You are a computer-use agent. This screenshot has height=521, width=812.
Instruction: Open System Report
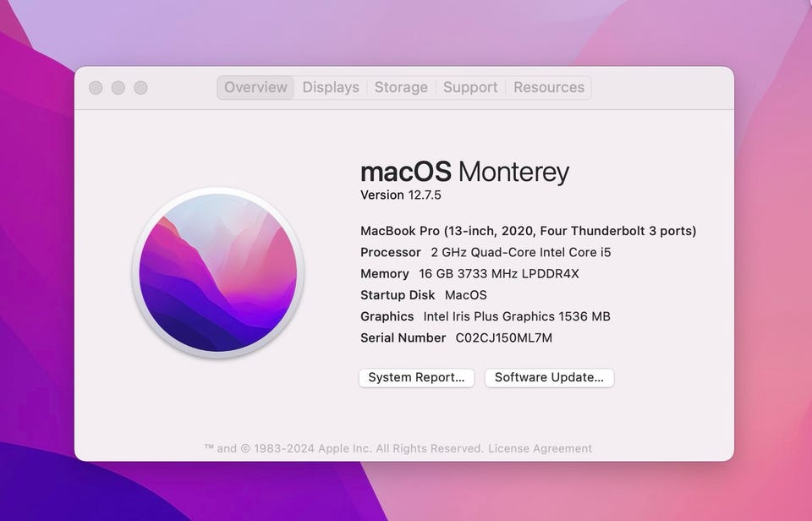coord(416,377)
